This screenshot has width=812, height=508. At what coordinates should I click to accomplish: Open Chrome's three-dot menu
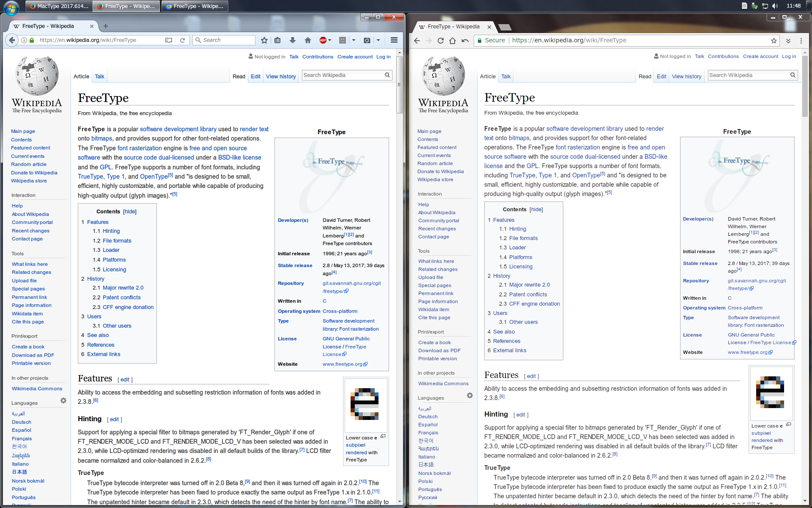(801, 41)
